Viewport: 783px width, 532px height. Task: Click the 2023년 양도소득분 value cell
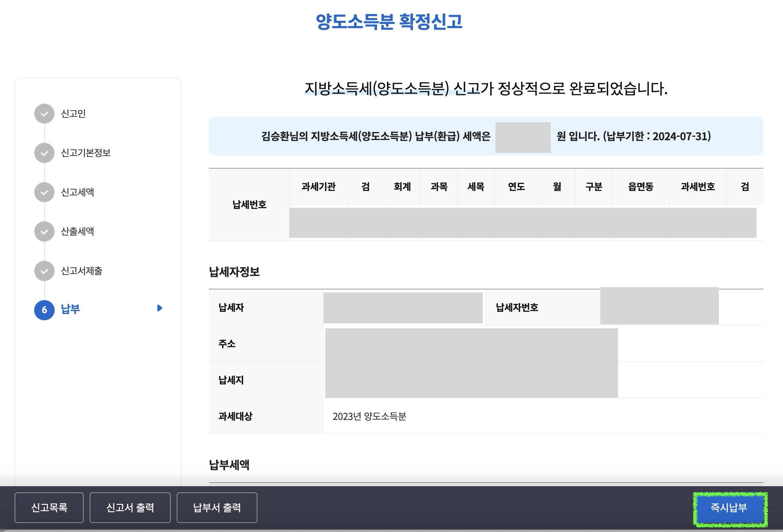pyautogui.click(x=369, y=416)
